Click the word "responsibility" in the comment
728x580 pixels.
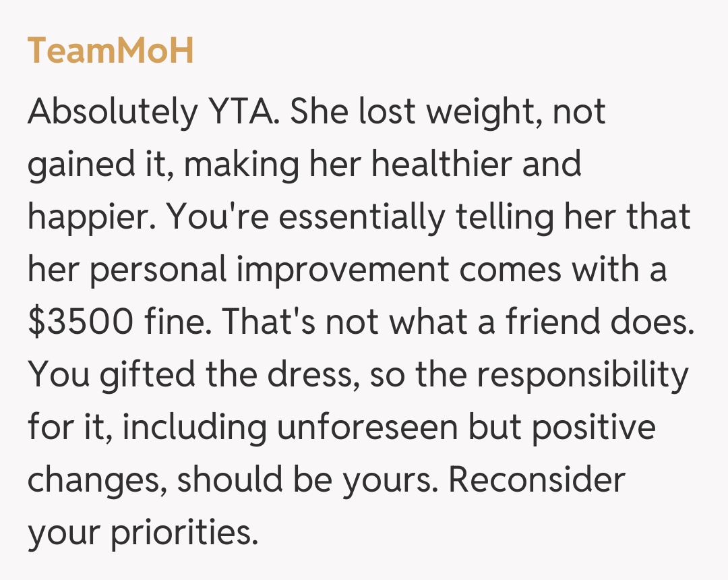coord(583,376)
